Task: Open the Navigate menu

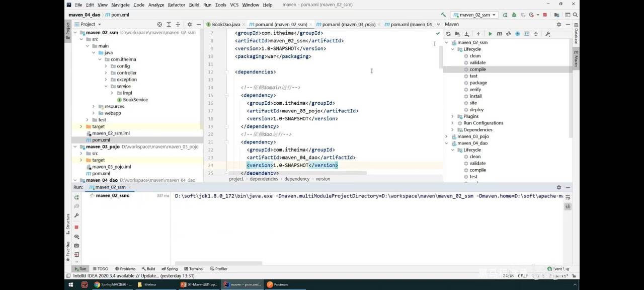Action: coord(120,5)
